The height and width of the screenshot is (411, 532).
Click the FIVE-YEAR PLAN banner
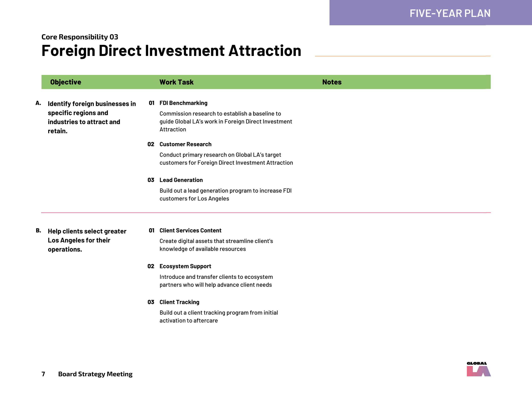(x=431, y=13)
